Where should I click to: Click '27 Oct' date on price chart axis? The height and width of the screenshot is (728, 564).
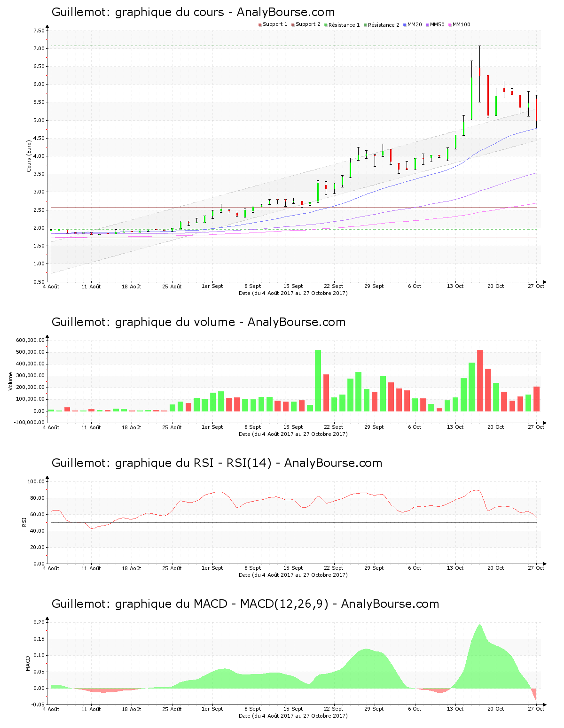pyautogui.click(x=536, y=287)
